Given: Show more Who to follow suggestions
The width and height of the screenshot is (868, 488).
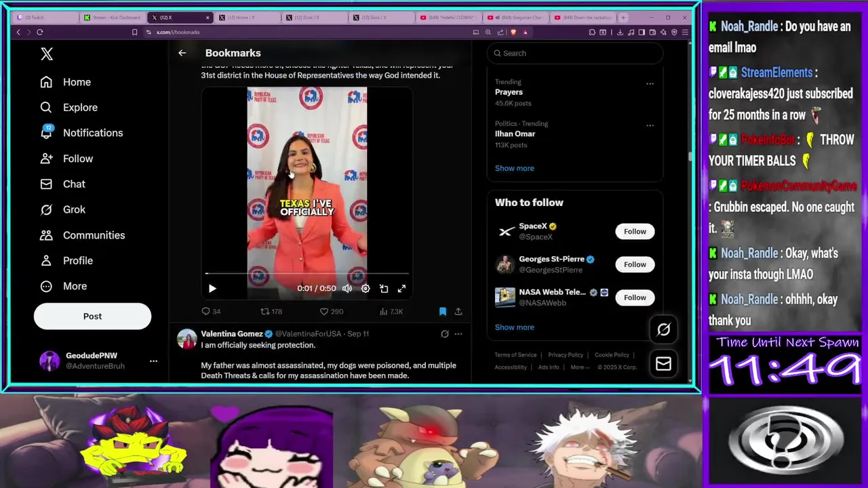Looking at the screenshot, I should pos(514,327).
